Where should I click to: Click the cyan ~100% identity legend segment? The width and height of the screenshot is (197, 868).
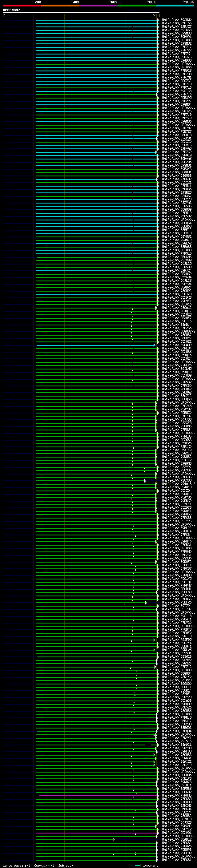(175, 6)
